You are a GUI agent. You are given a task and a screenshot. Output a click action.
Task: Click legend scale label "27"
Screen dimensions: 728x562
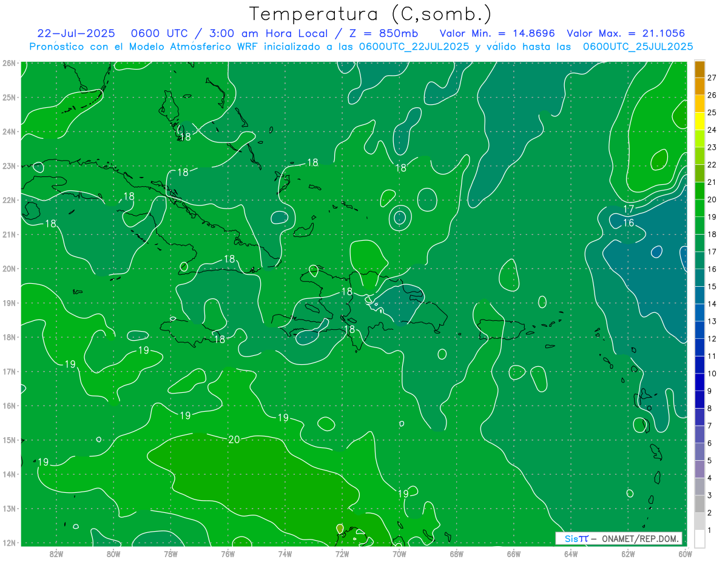tap(712, 78)
